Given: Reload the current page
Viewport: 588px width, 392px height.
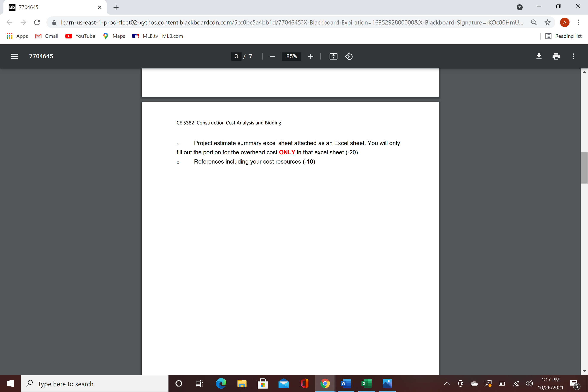Looking at the screenshot, I should [x=37, y=23].
